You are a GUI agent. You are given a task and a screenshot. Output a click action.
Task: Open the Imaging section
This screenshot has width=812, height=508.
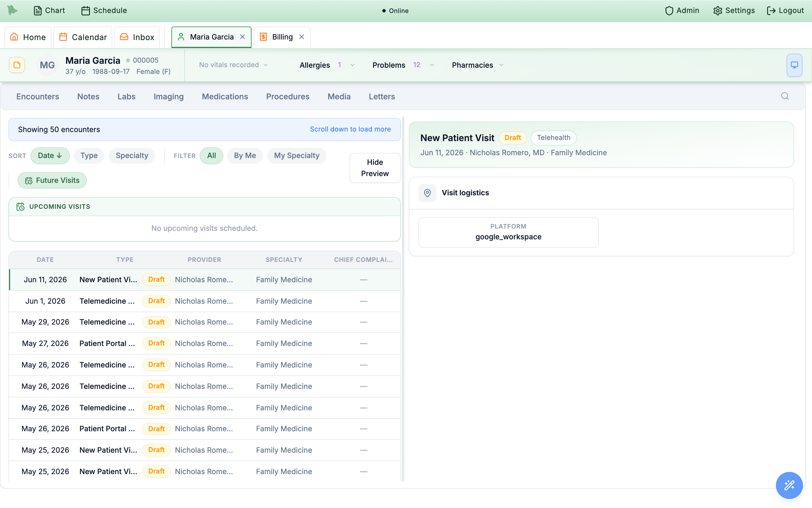pos(168,97)
